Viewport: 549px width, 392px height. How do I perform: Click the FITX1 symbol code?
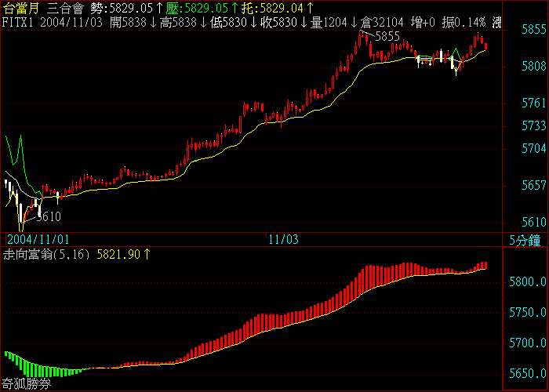[17, 23]
